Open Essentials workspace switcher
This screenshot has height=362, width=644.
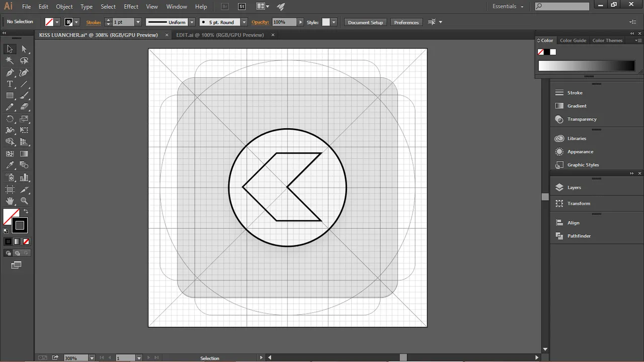(508, 7)
